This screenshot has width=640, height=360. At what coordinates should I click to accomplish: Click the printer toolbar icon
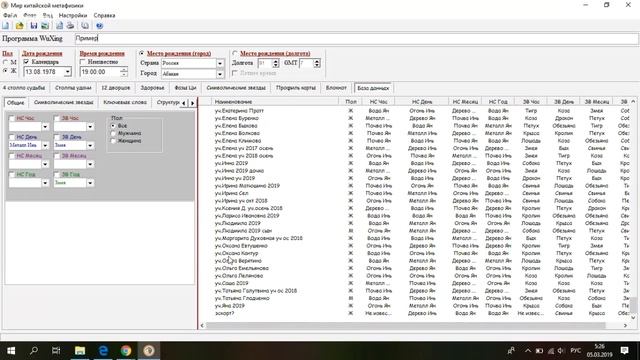point(71,26)
